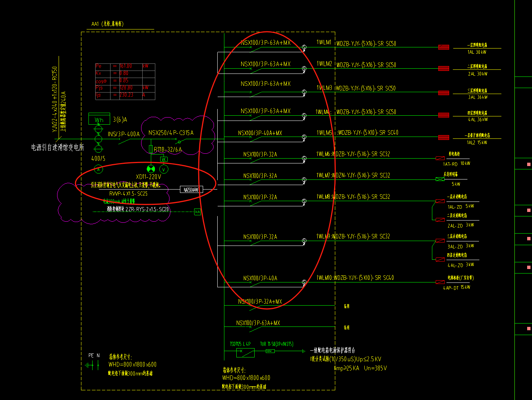Select the 1WLM2 circuit number

click(324, 64)
